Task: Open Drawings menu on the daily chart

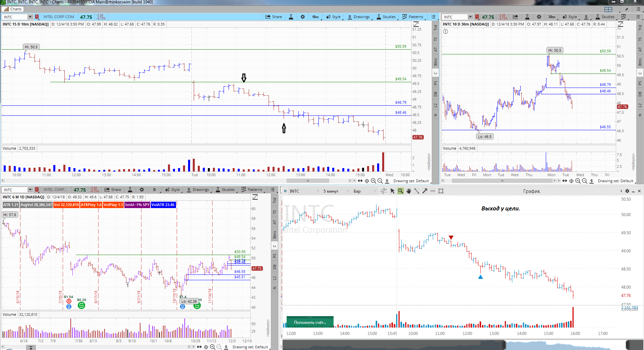Action: pos(198,190)
